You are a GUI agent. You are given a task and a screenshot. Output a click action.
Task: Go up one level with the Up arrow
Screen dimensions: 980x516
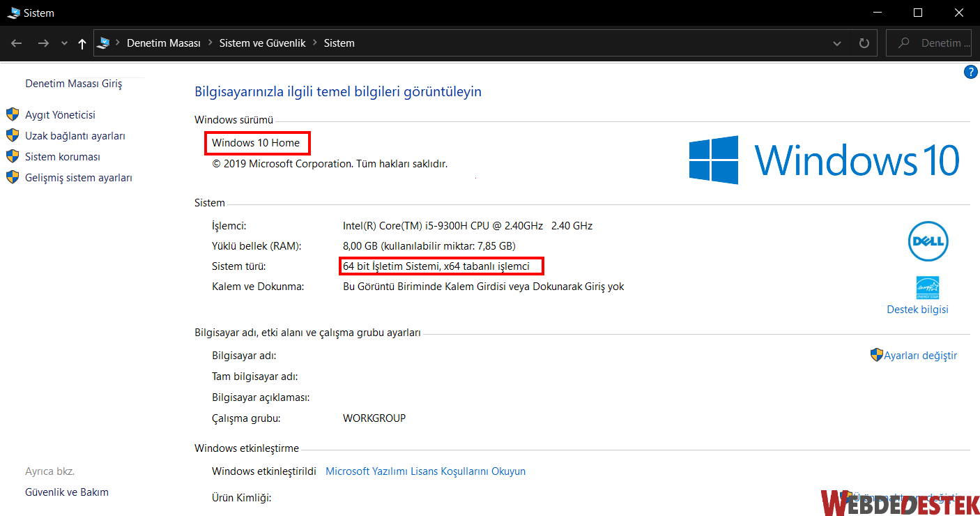coord(82,43)
